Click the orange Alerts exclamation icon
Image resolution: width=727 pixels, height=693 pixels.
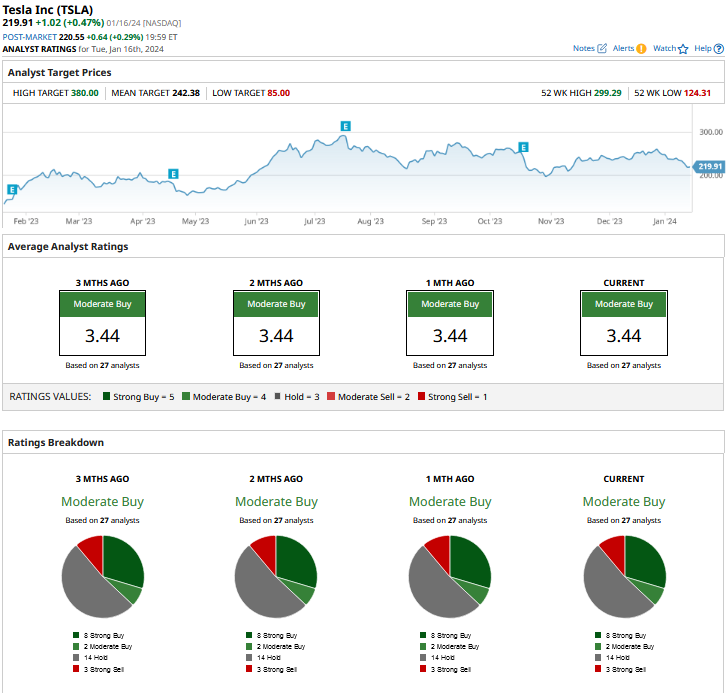click(641, 49)
